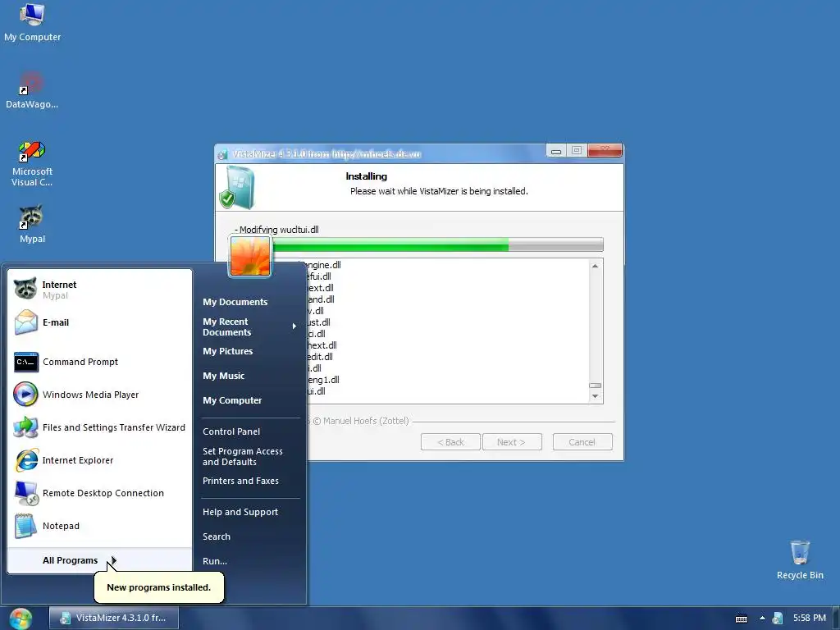Expand All Programs menu
The height and width of the screenshot is (630, 840).
[x=99, y=560]
